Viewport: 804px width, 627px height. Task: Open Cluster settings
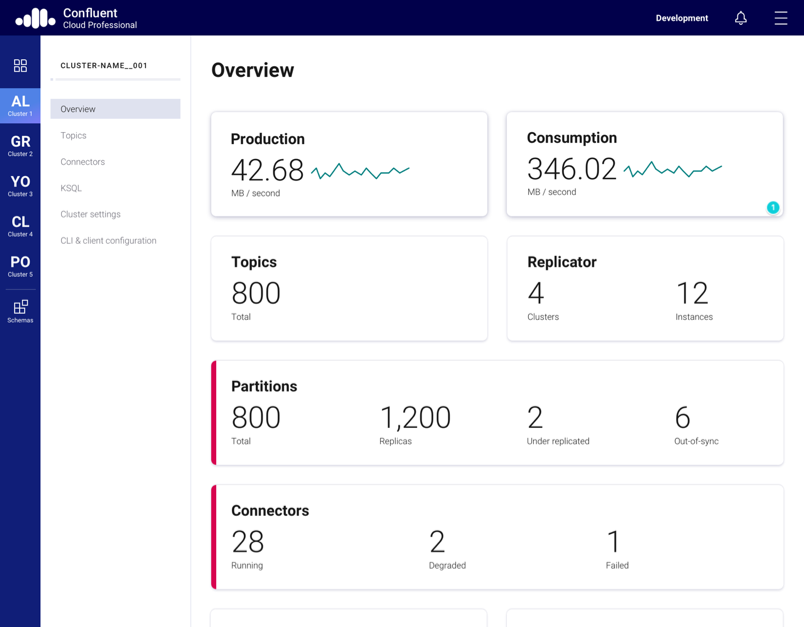click(90, 214)
